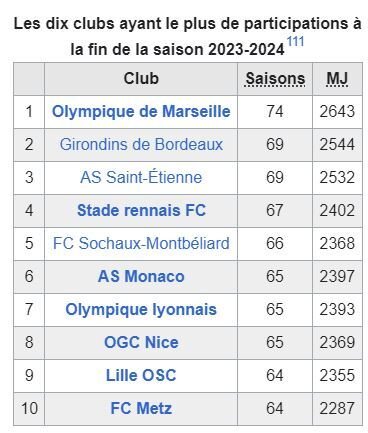
Task: Click the Saisons column header
Action: [275, 79]
